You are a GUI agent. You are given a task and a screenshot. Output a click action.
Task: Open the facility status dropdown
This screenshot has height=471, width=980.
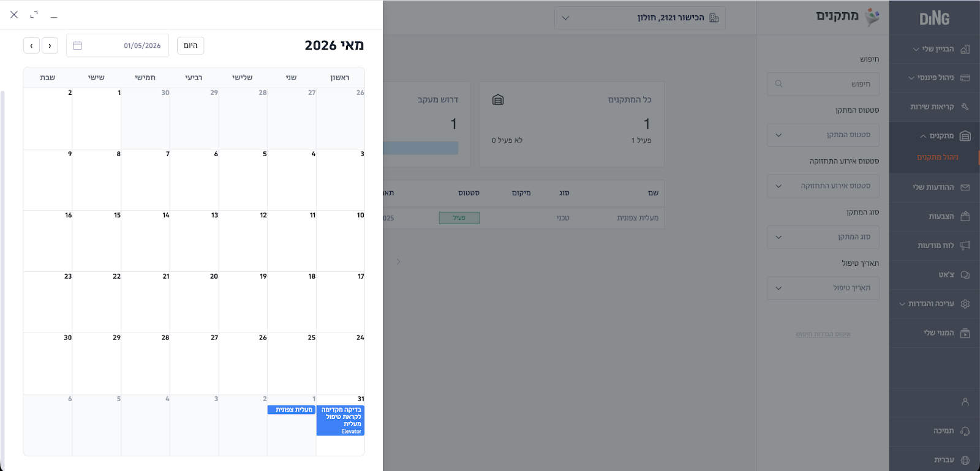pyautogui.click(x=823, y=135)
